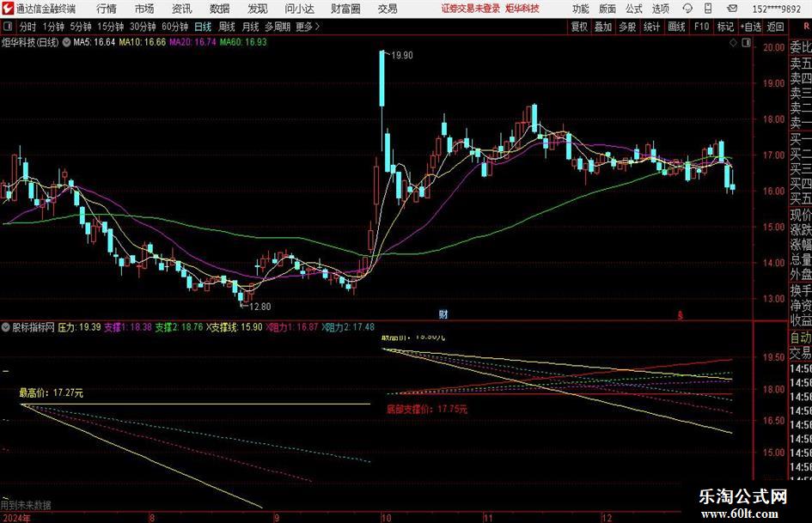812x523 pixels.
Task: Switch to 60分钟 period
Action: (x=174, y=27)
